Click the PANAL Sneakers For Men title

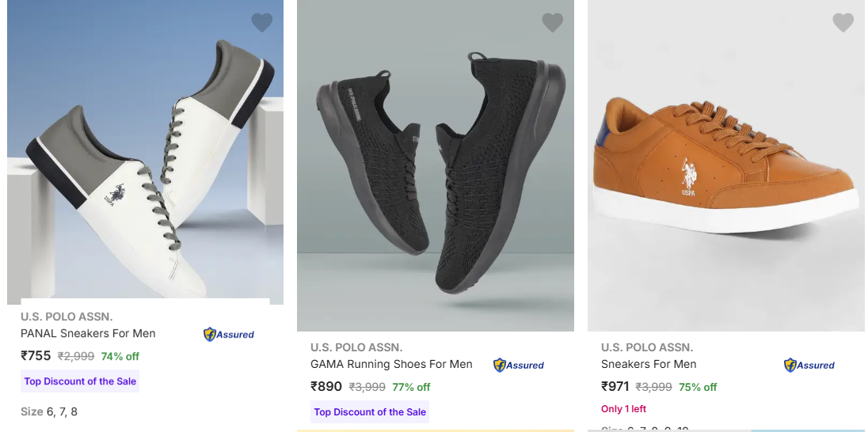88,333
